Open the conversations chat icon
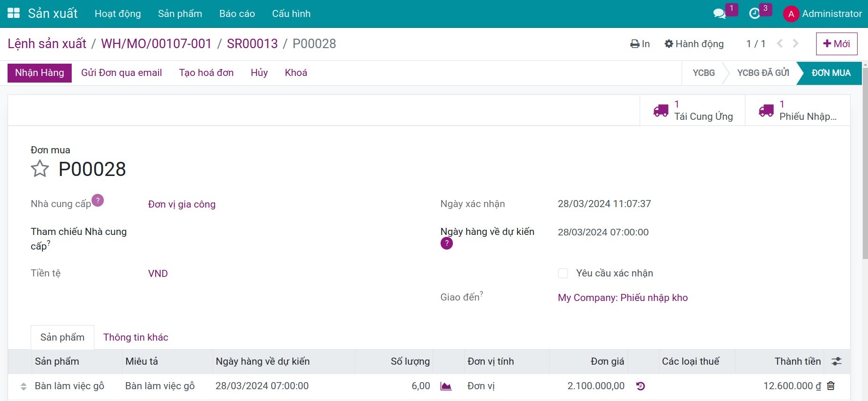Screen dimensions: 868x401 click(719, 14)
